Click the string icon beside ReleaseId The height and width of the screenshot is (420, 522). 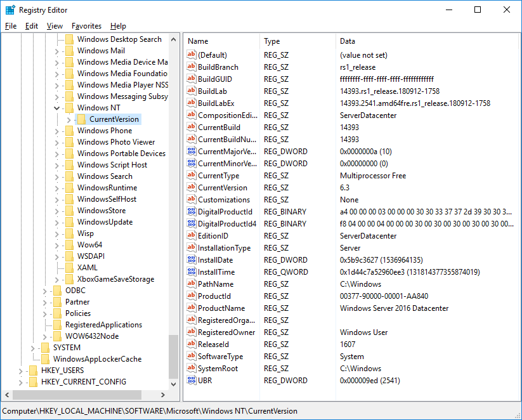pos(192,344)
